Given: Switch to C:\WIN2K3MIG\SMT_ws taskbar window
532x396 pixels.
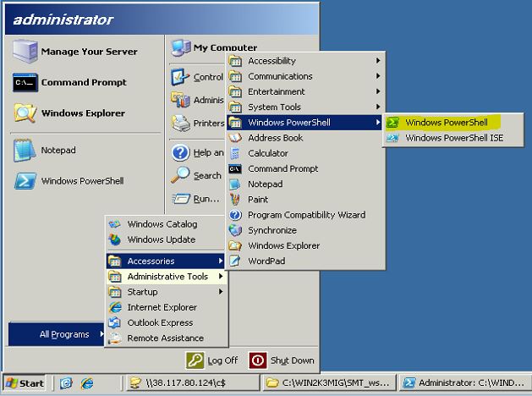Looking at the screenshot, I should [330, 383].
